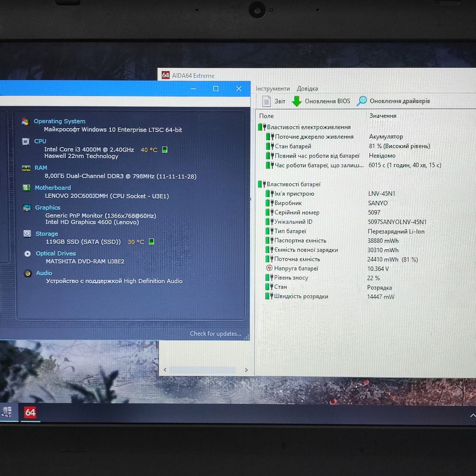476x476 pixels.
Task: Open the Graphics section link in Speccy
Action: click(48, 208)
